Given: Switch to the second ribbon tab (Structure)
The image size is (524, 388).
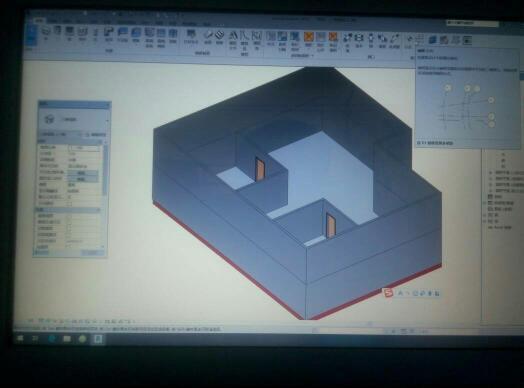Looking at the screenshot, I should pyautogui.click(x=52, y=22).
